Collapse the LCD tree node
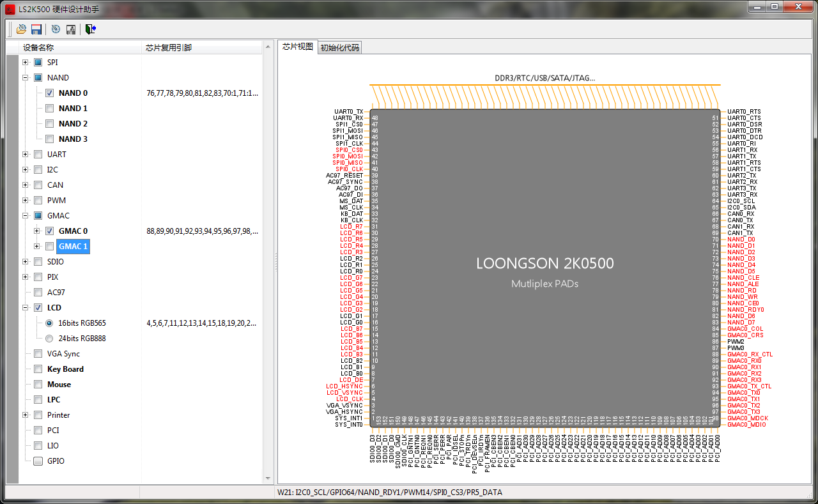This screenshot has width=818, height=504. tap(26, 308)
